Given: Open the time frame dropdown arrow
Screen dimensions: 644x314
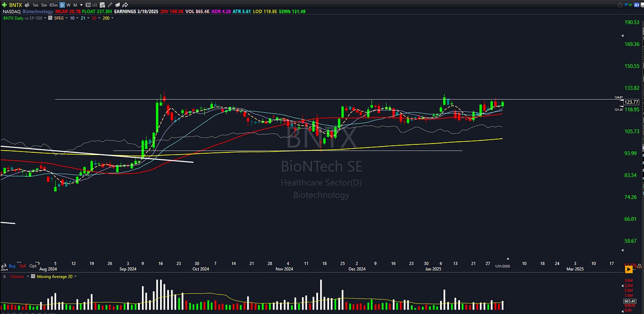Looking at the screenshot, I should click(x=81, y=5).
